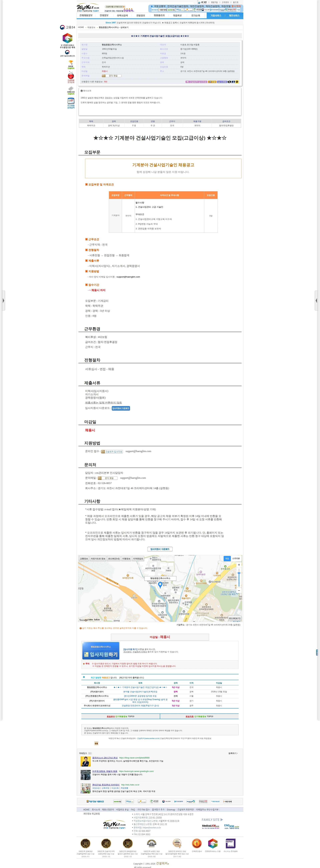Screen dimensions: 320x868
Task: Click 건설워커 입사지원 pink button
Action: point(196,82)
